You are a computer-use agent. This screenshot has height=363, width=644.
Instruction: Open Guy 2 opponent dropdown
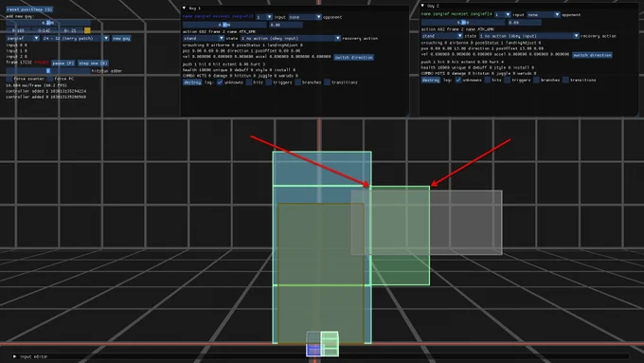coord(544,15)
